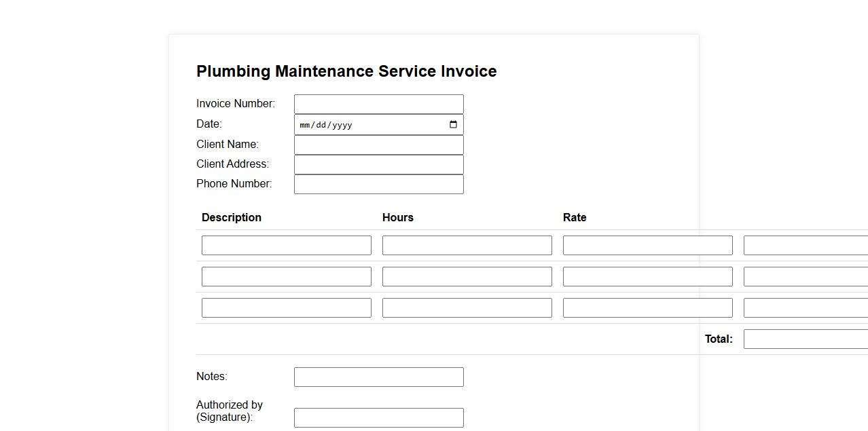Click third row amount field at right edge
The image size is (868, 431).
(806, 308)
